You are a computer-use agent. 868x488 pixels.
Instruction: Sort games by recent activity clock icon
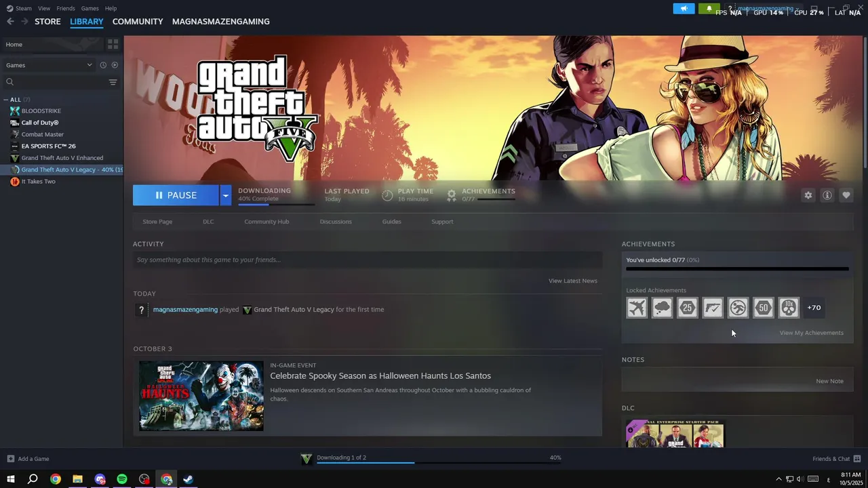click(103, 65)
